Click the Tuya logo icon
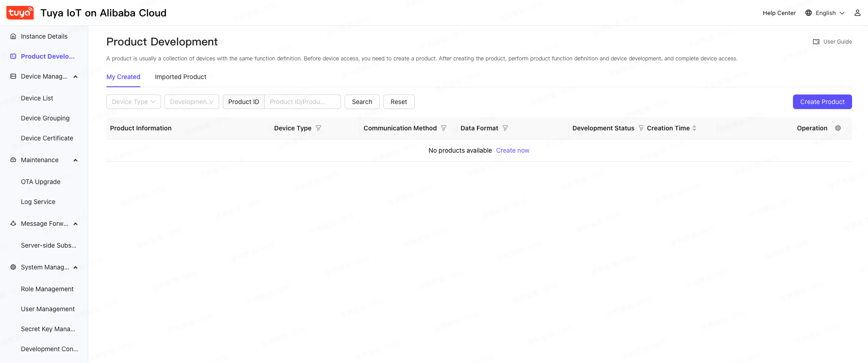 click(20, 13)
